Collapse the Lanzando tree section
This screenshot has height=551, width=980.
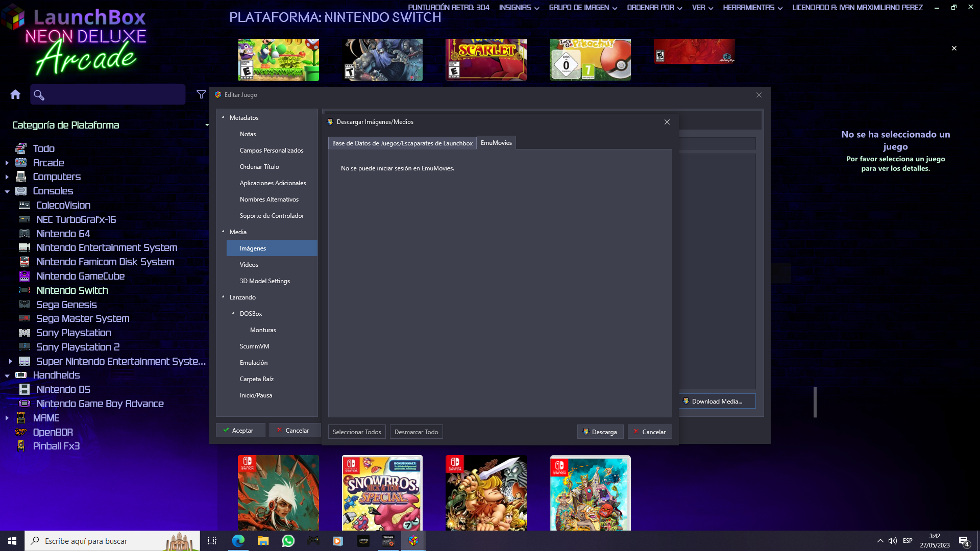(223, 297)
